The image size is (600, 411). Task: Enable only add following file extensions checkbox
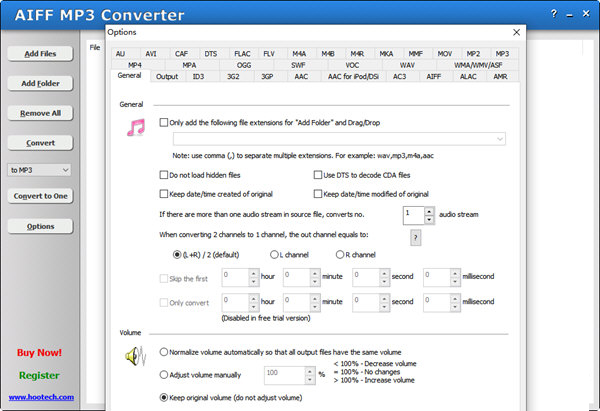[x=164, y=122]
